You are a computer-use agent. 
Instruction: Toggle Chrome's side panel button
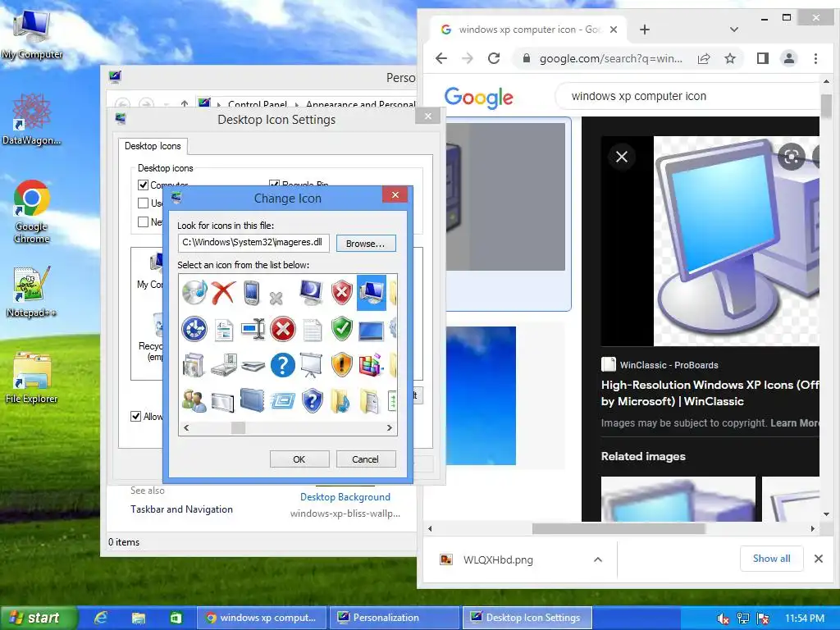point(763,58)
